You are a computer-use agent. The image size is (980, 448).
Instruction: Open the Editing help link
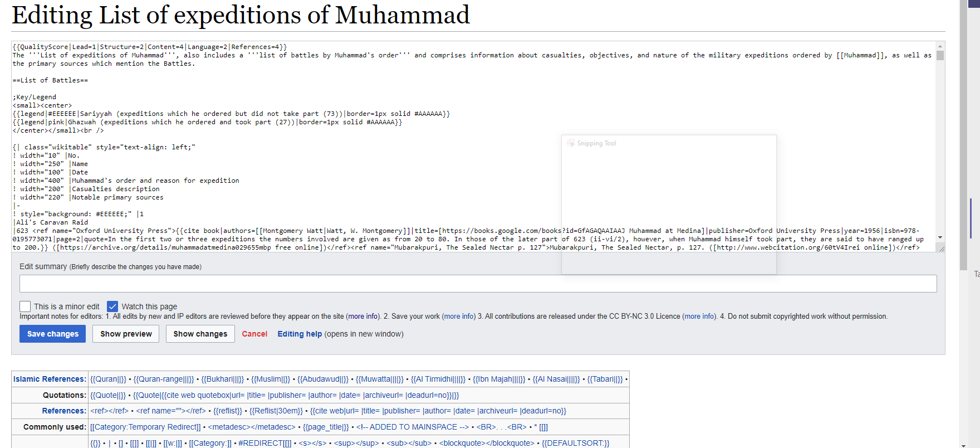coord(300,334)
